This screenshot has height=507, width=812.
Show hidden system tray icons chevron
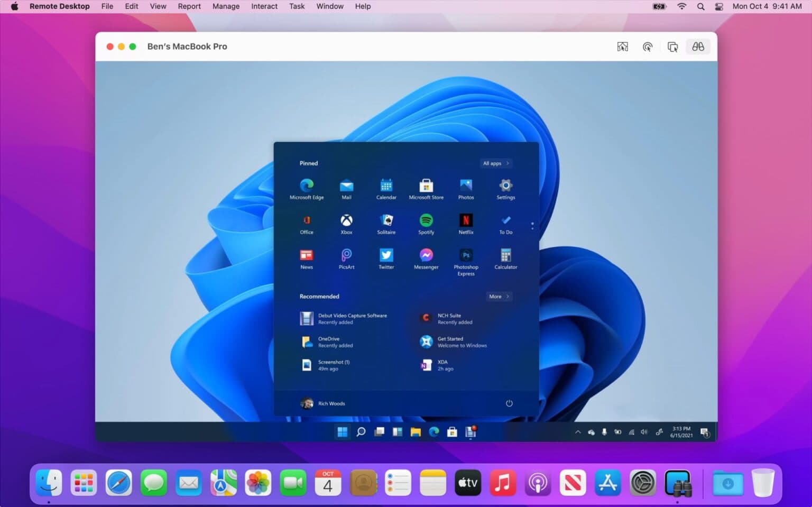coord(578,432)
